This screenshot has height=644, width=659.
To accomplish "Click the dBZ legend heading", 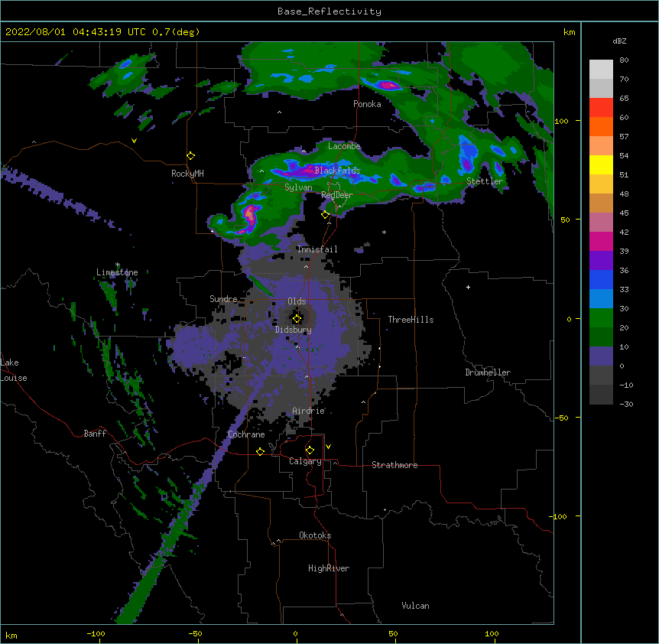I will click(x=619, y=41).
